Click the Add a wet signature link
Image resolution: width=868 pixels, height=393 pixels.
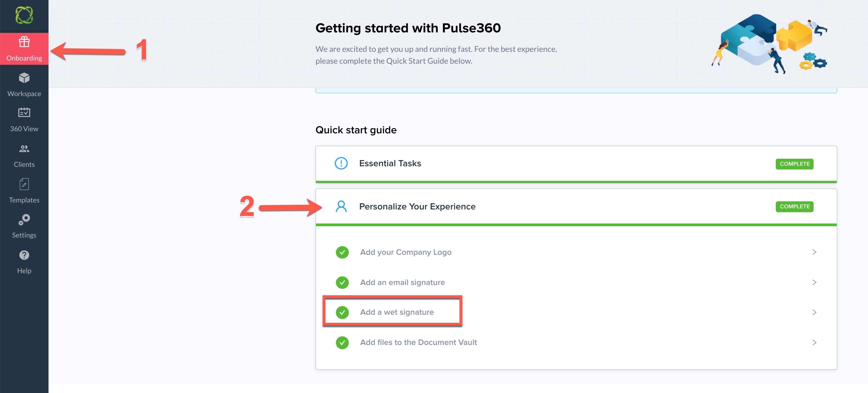click(397, 312)
